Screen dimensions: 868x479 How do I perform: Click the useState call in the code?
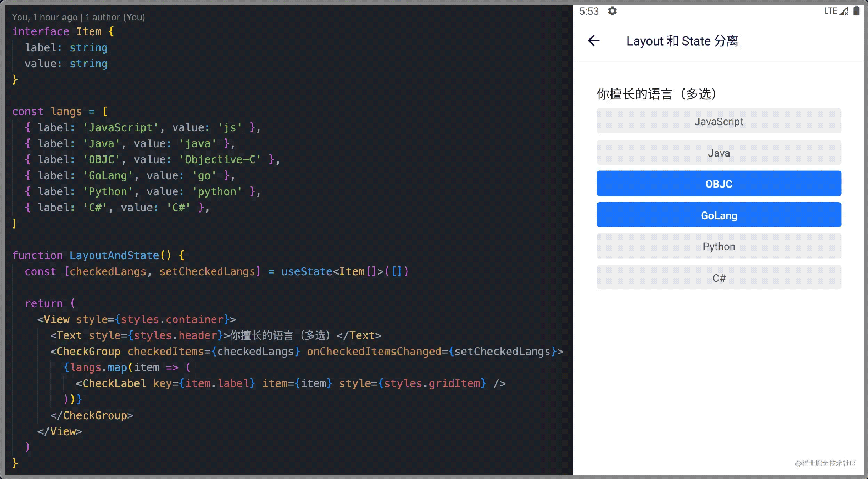[307, 271]
